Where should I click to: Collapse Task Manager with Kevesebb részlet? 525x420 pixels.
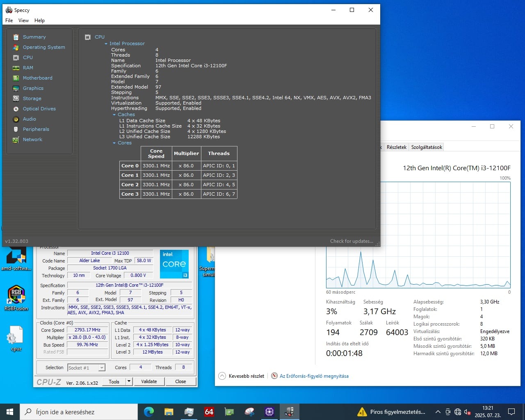242,376
